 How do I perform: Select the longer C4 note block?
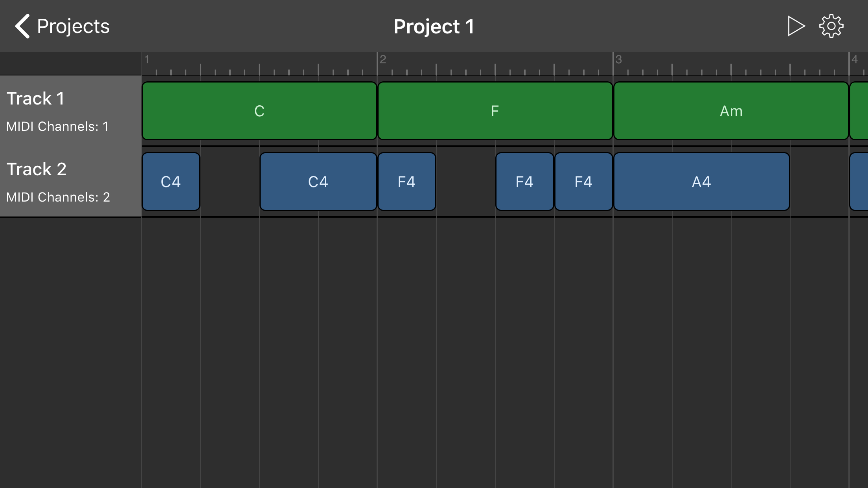pyautogui.click(x=318, y=181)
